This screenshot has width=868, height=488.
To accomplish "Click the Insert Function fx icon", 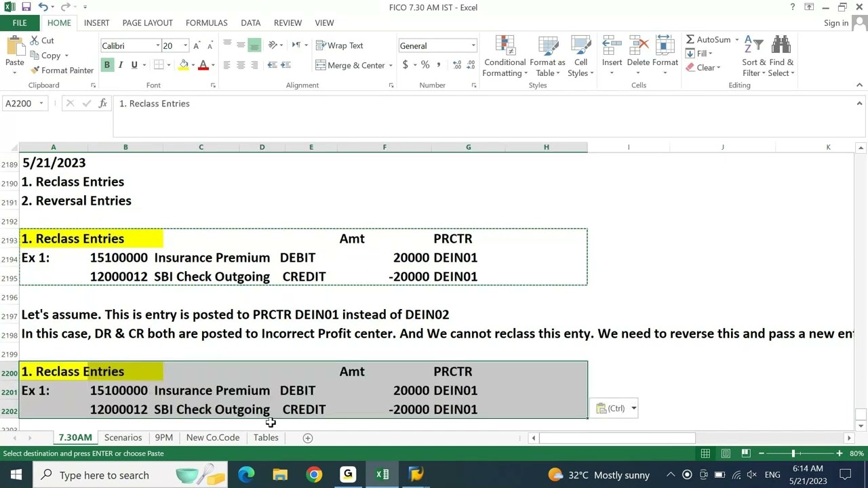I will coord(102,104).
